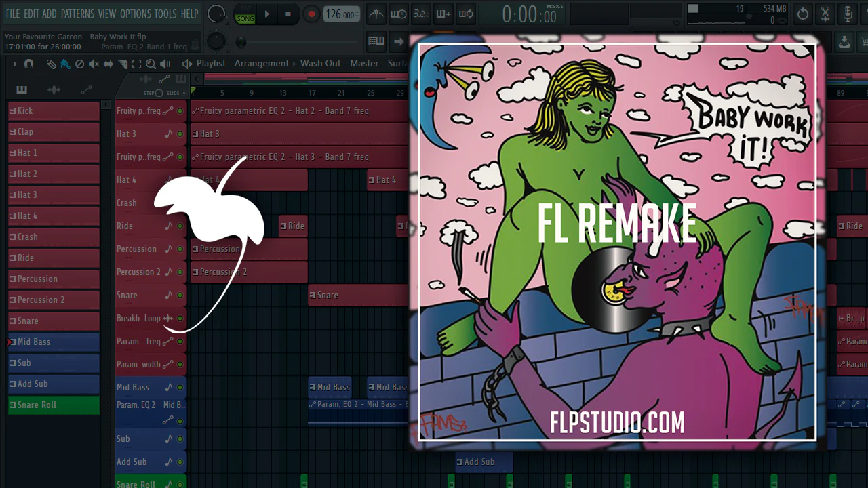Mute the Ride track
The width and height of the screenshot is (868, 488).
[x=180, y=226]
